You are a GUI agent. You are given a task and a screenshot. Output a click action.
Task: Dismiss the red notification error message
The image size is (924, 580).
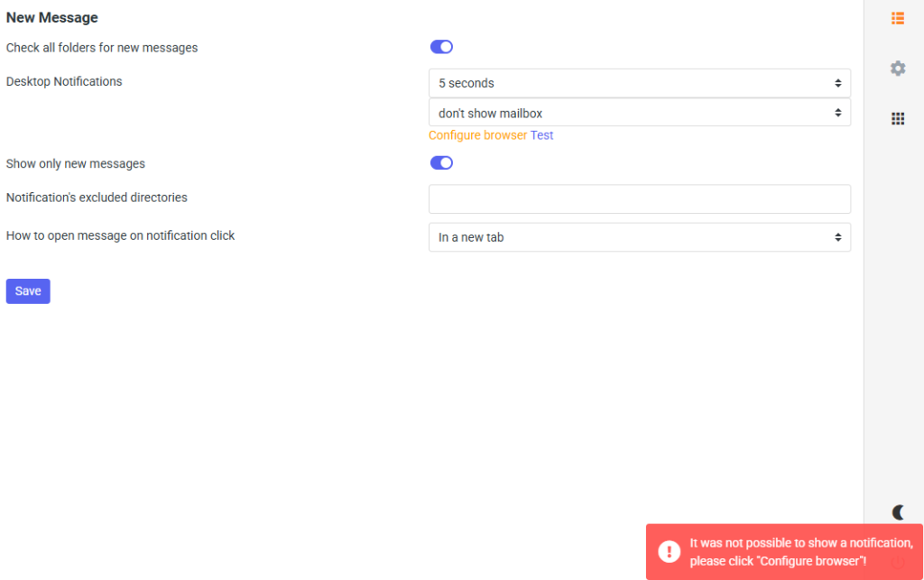pos(784,552)
